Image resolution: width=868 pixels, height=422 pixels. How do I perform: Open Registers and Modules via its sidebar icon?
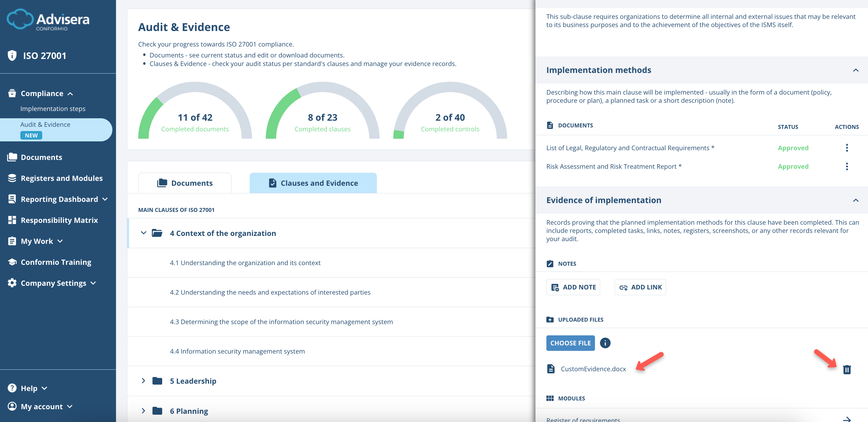pos(12,178)
